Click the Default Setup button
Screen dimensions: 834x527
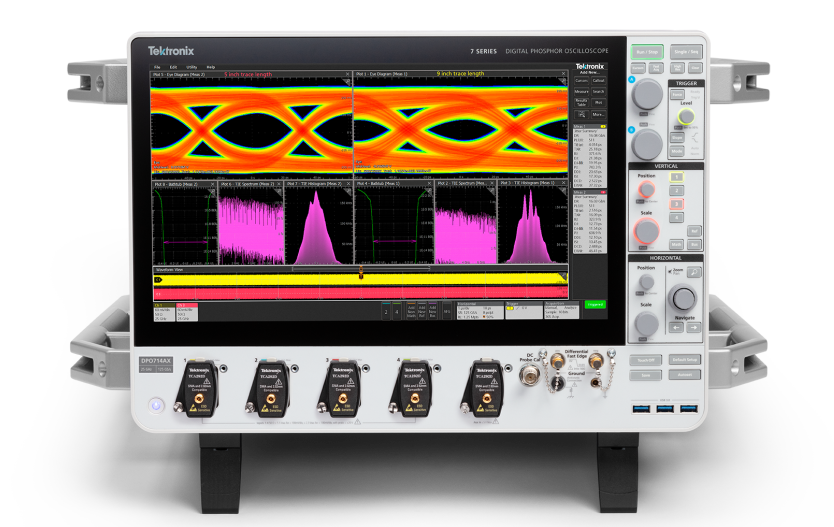click(685, 359)
